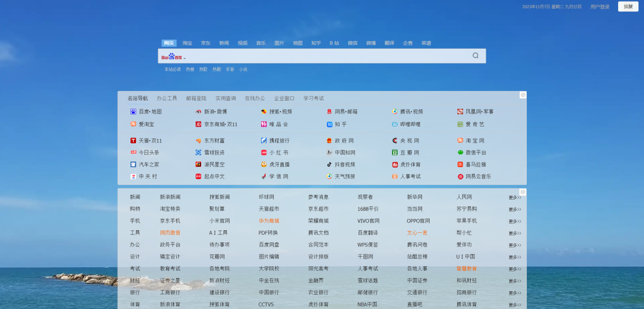Open the Ifeng Military (凤凰网•军事) icon

pyautogui.click(x=460, y=111)
